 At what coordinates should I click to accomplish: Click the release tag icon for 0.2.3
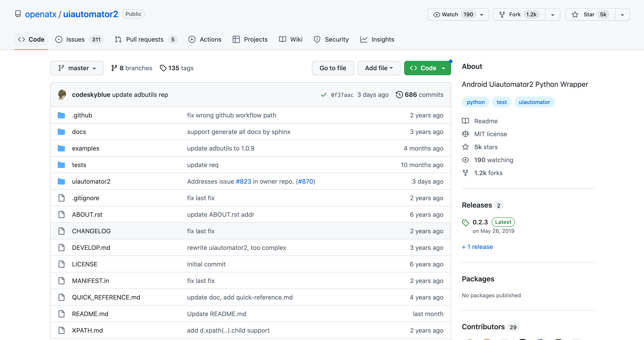[465, 222]
